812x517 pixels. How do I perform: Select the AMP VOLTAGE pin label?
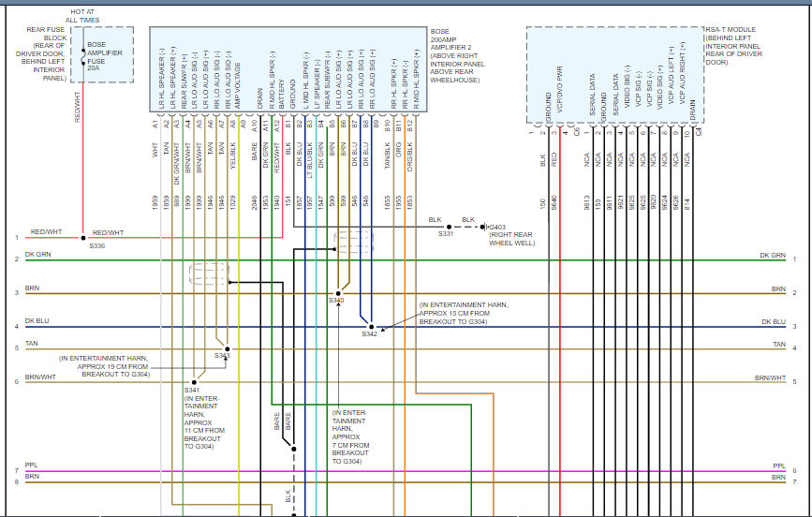[x=238, y=85]
